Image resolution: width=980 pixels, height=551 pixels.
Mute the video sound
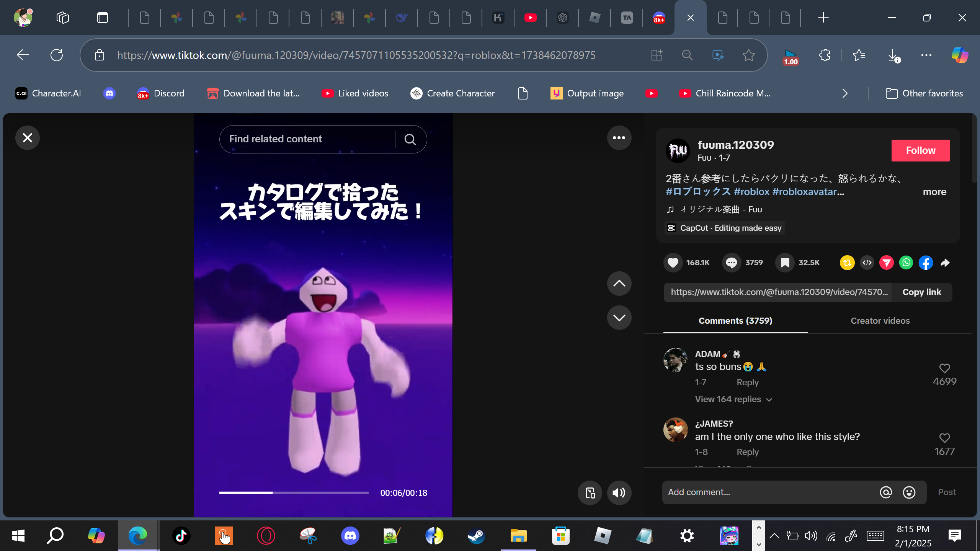point(619,492)
